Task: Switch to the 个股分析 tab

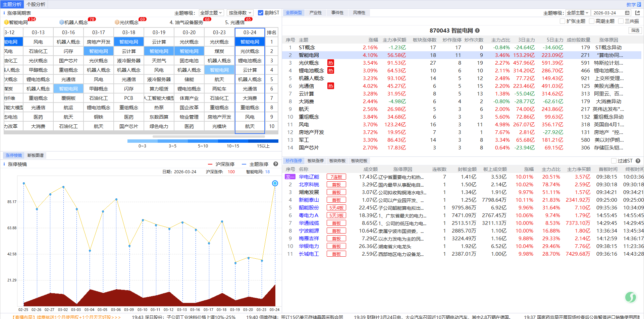Action: [x=36, y=4]
